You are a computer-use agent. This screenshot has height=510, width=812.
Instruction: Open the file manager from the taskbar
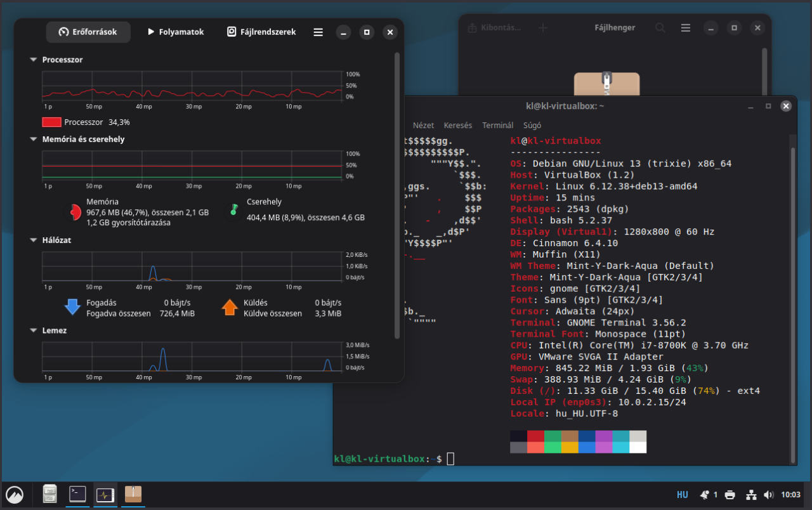(x=50, y=494)
